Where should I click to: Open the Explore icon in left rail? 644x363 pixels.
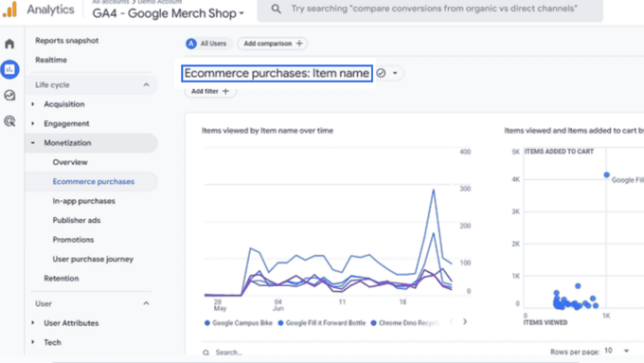tap(9, 96)
